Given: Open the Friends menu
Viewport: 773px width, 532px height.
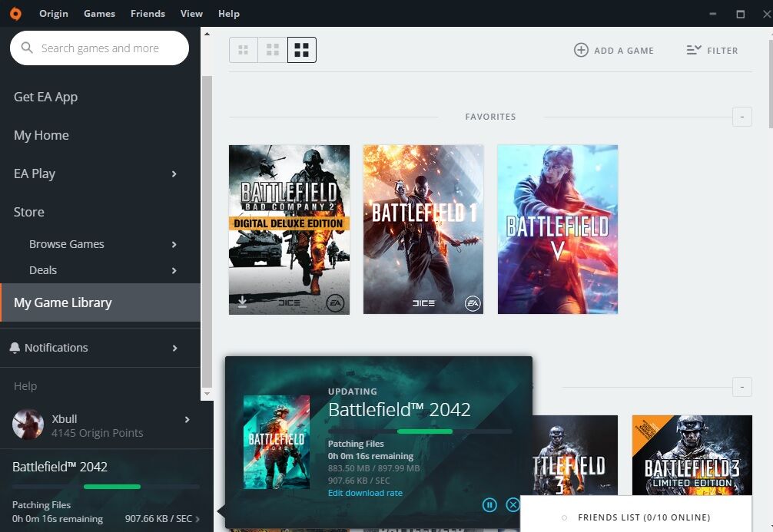Looking at the screenshot, I should pyautogui.click(x=148, y=14).
